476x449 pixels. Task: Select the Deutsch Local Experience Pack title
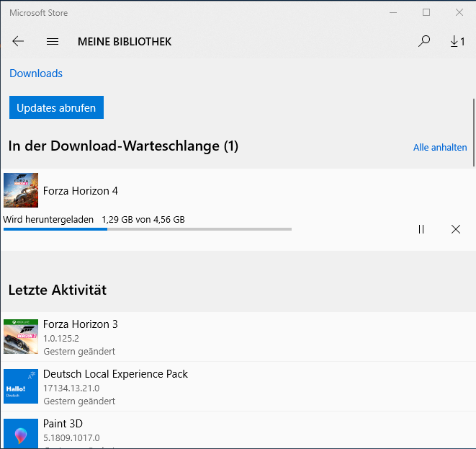point(115,373)
